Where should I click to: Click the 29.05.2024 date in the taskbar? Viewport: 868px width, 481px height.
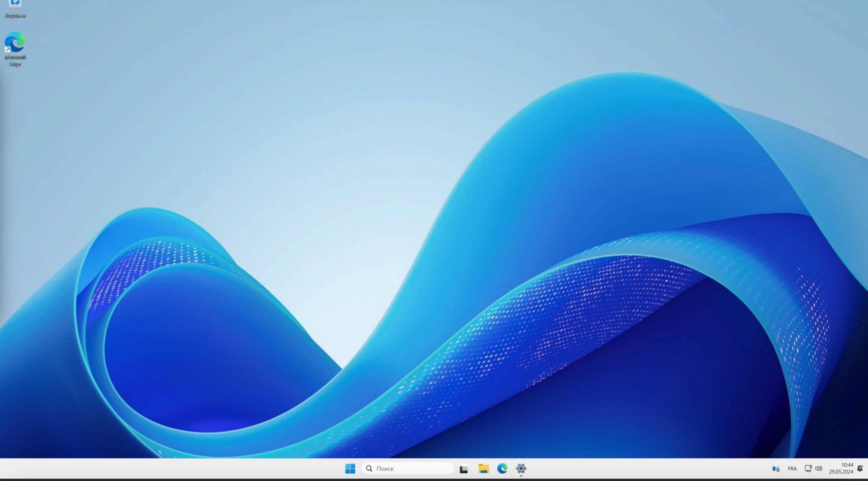pos(841,472)
